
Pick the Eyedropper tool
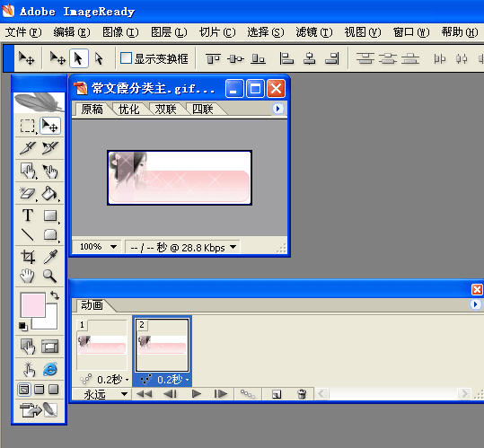[50, 257]
